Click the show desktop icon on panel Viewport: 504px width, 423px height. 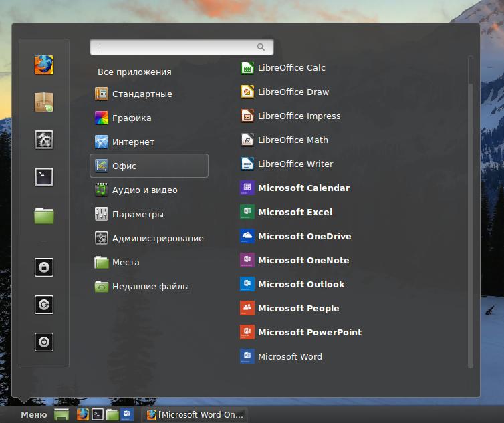tap(61, 414)
